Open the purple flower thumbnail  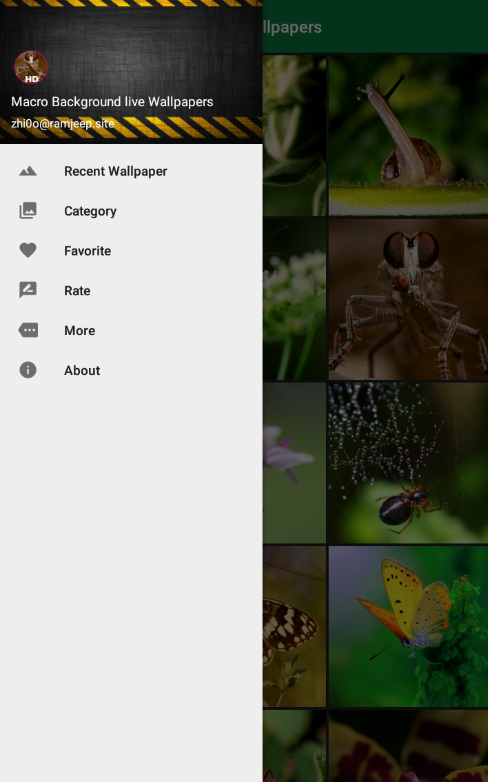(x=294, y=463)
